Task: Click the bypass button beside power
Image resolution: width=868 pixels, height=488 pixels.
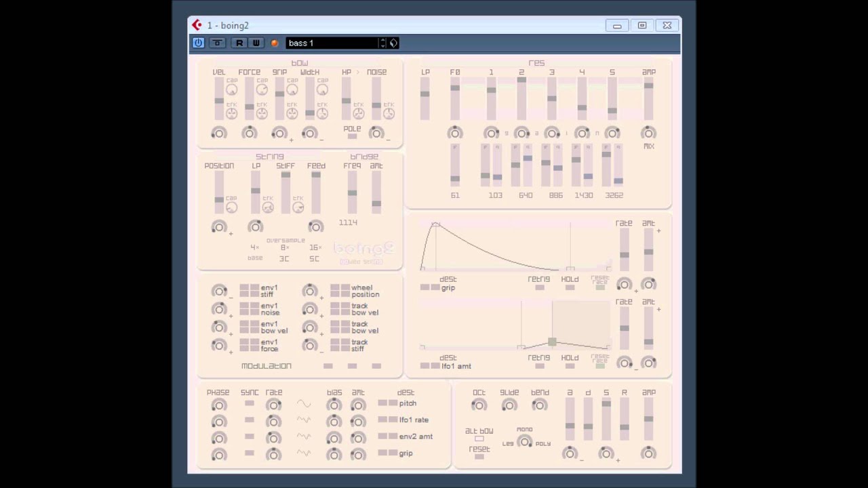Action: point(217,43)
